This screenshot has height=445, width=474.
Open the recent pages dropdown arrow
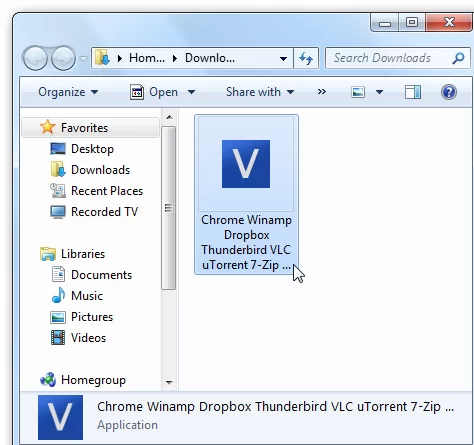click(83, 59)
